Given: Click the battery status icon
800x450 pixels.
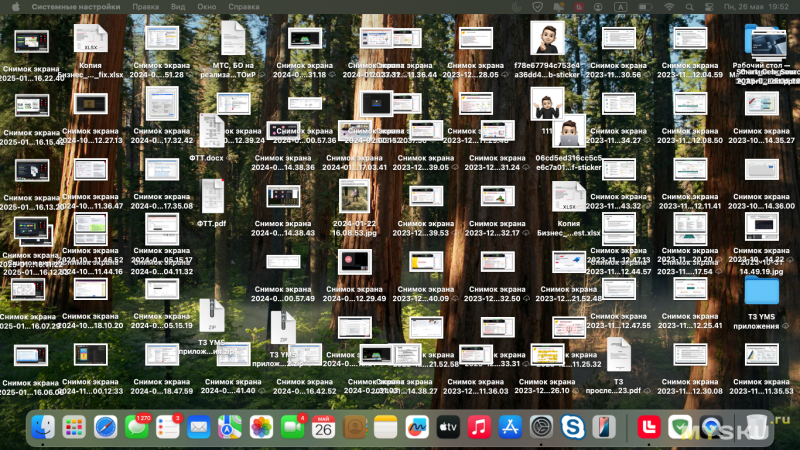Looking at the screenshot, I should [645, 7].
